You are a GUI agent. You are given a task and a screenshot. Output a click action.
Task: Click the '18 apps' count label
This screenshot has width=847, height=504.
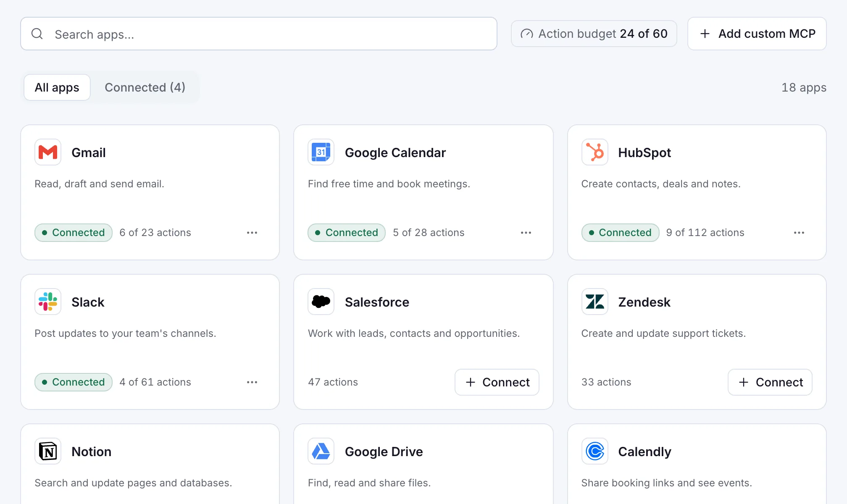coord(804,87)
